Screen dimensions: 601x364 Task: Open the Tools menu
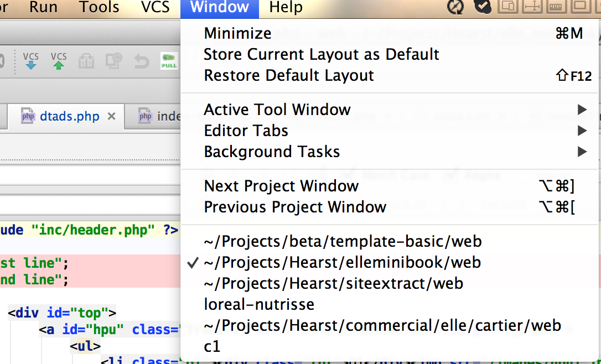pyautogui.click(x=99, y=8)
